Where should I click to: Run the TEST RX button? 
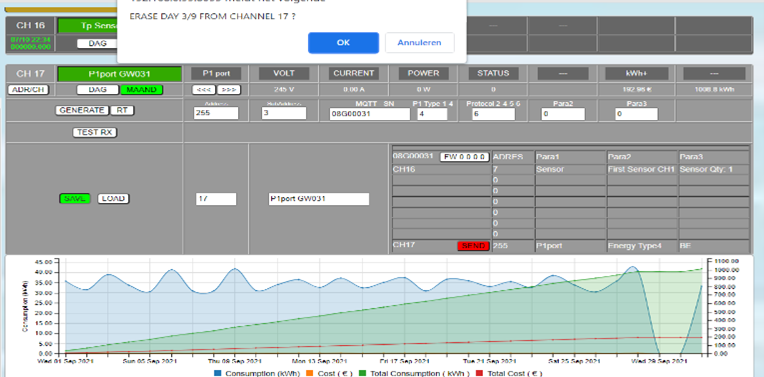[x=95, y=132]
